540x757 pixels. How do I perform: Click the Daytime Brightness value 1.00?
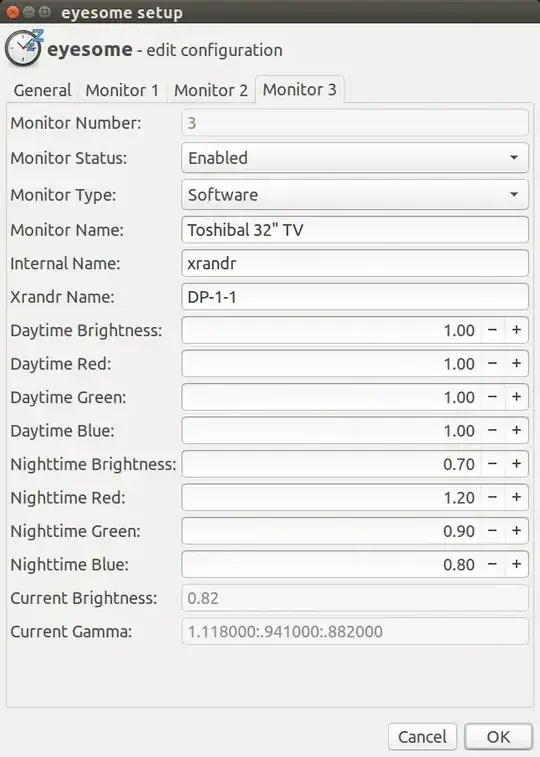pos(459,331)
